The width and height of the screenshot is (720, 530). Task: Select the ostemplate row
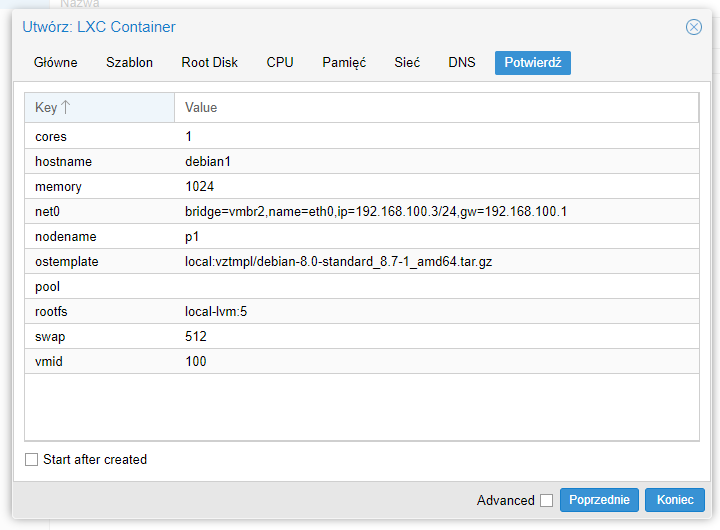(x=361, y=262)
